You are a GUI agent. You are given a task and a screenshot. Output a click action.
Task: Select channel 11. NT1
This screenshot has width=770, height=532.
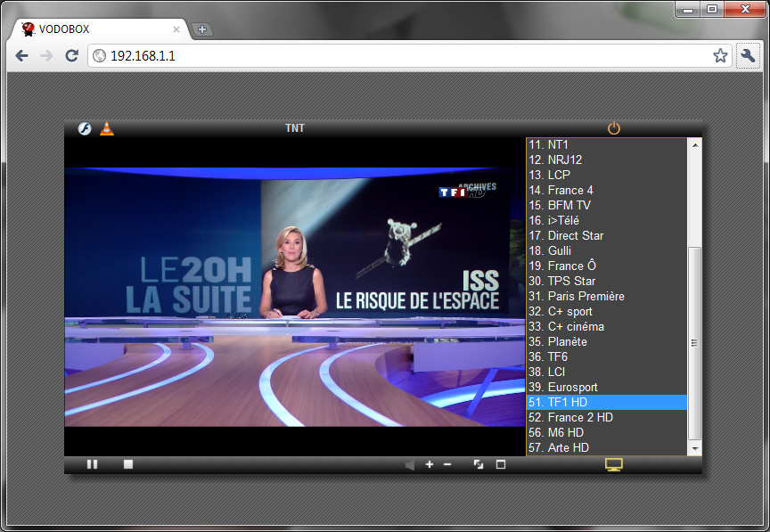tap(607, 145)
